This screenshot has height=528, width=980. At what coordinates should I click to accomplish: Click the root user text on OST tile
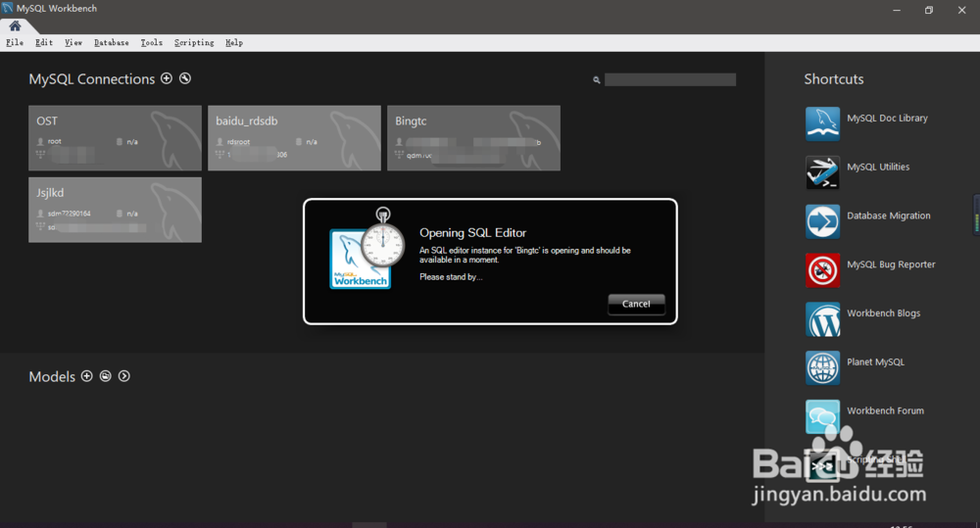[54, 142]
